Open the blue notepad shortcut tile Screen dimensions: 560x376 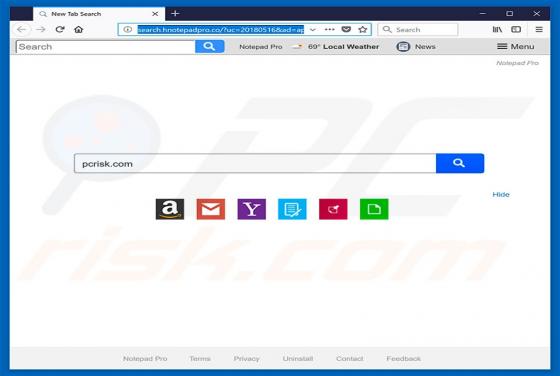(292, 209)
